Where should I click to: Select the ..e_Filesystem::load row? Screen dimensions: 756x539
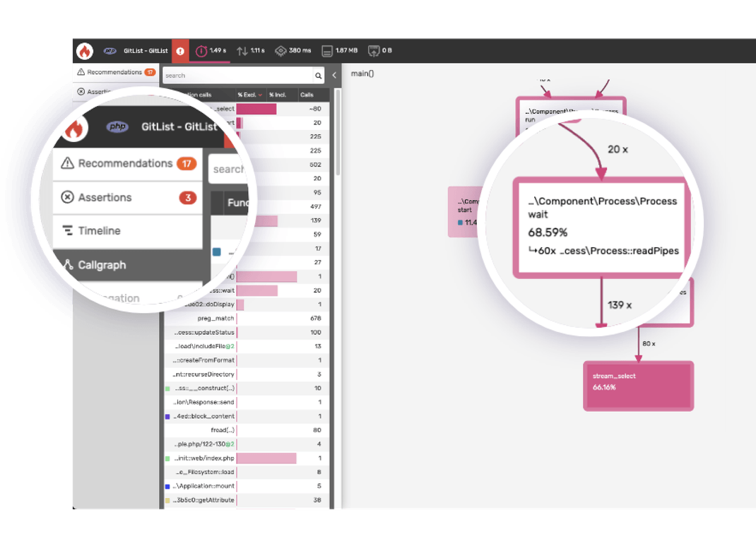pos(247,473)
